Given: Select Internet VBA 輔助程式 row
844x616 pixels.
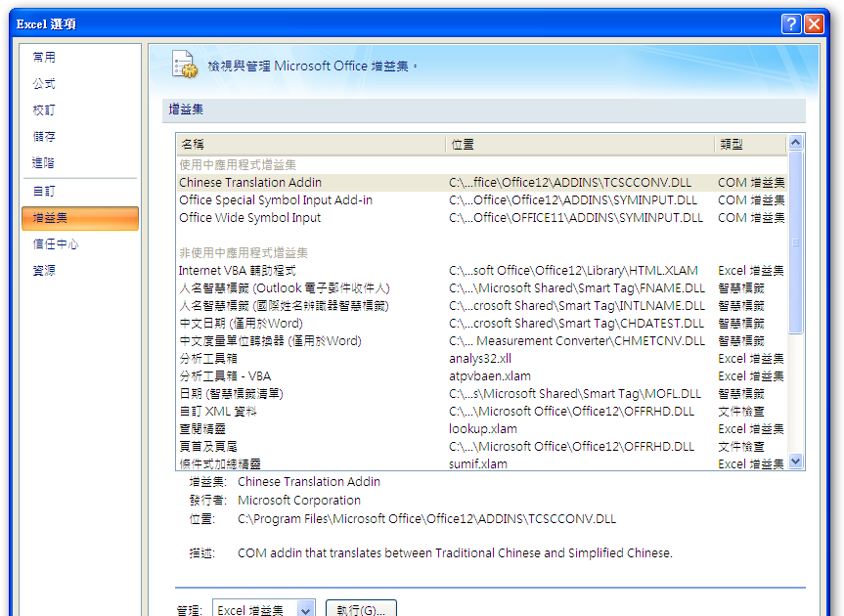Looking at the screenshot, I should [482, 271].
